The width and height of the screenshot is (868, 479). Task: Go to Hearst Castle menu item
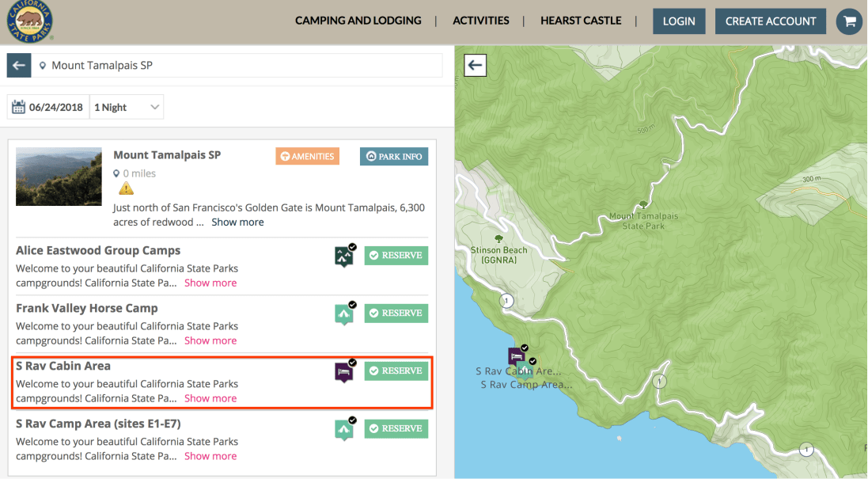coord(581,21)
